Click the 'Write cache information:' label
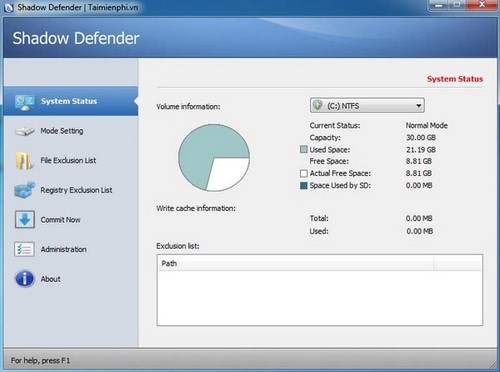500x372 pixels. [x=196, y=208]
